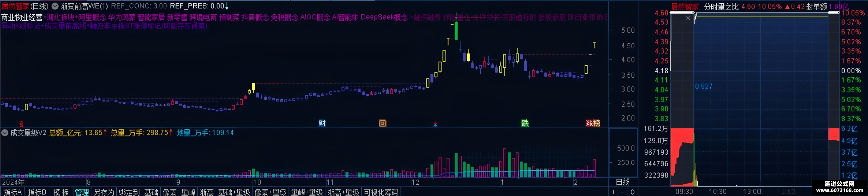Click the red dollar marker on chart
Screen dimensions: 868x196
(x=21, y=124)
